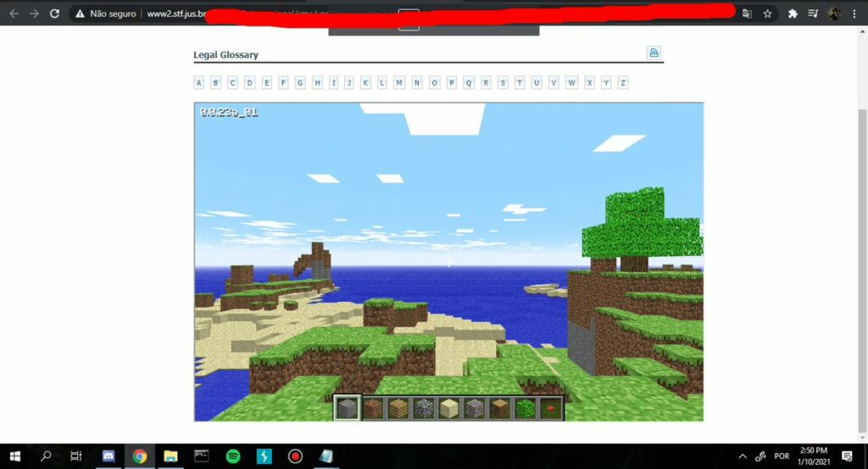Select glossary letter V
Screen dimensions: 868x469
(x=554, y=83)
